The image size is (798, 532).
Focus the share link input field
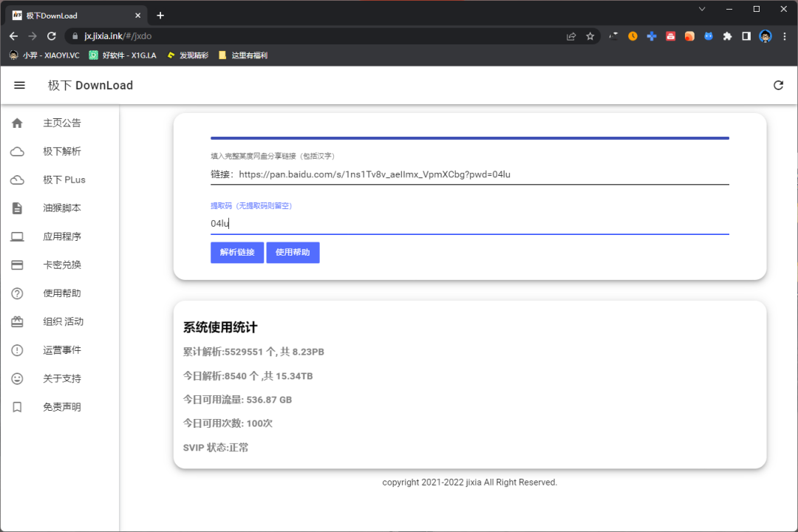(470, 174)
